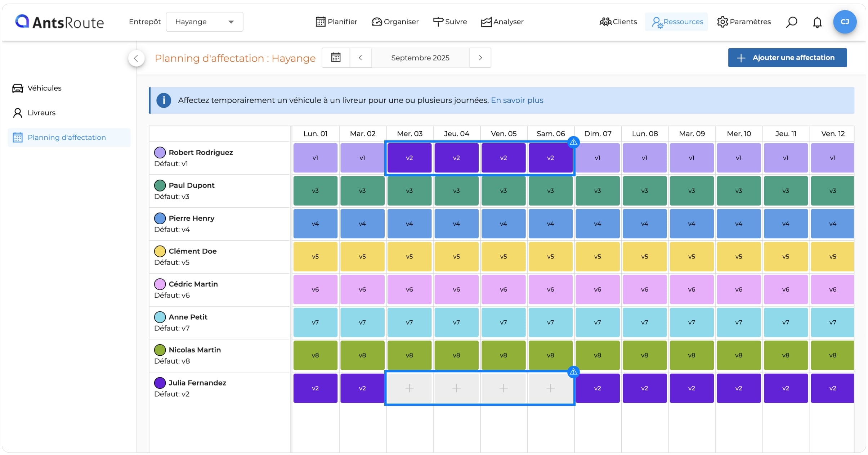
Task: Click the Sam. 06 column header
Action: point(551,134)
